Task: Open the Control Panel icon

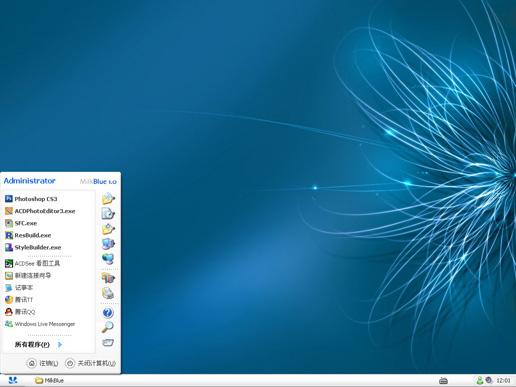Action: [108, 278]
